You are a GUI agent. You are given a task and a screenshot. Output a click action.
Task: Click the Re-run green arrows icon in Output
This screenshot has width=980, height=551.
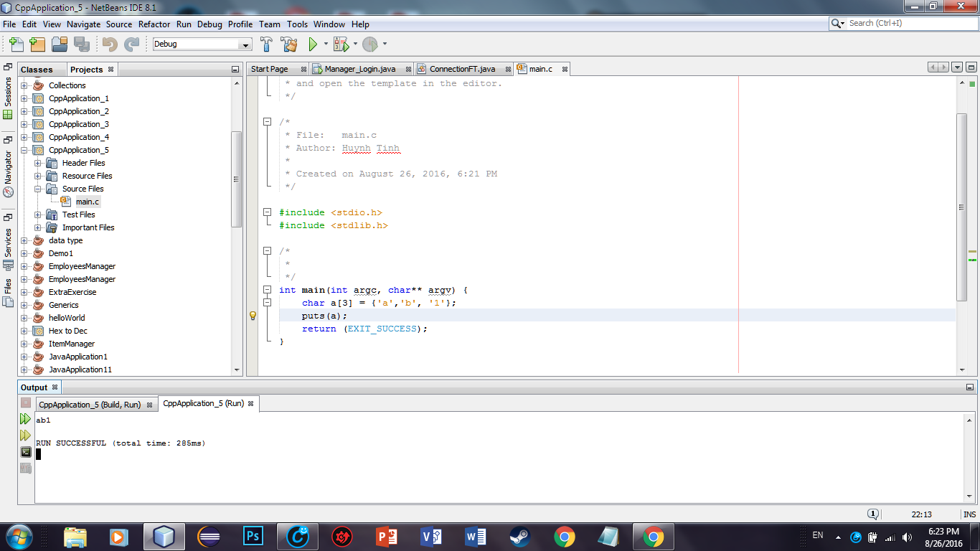26,419
